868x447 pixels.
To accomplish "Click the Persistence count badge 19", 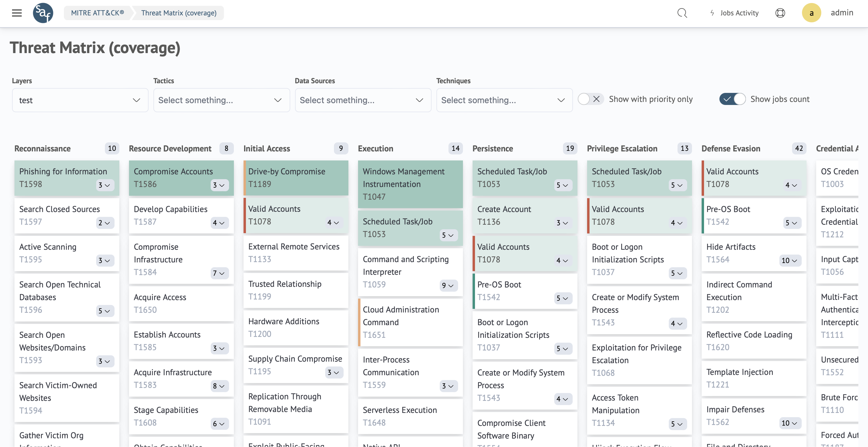I will [570, 148].
